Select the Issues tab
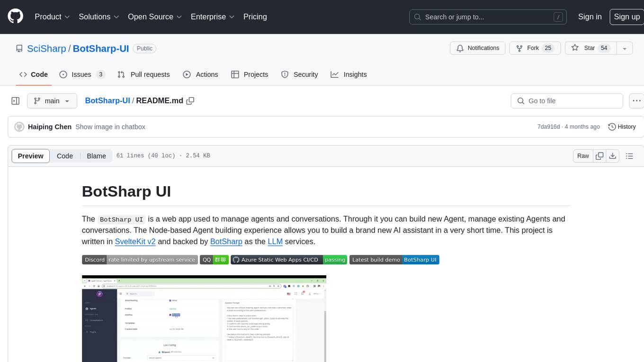The image size is (644, 362). pyautogui.click(x=82, y=74)
